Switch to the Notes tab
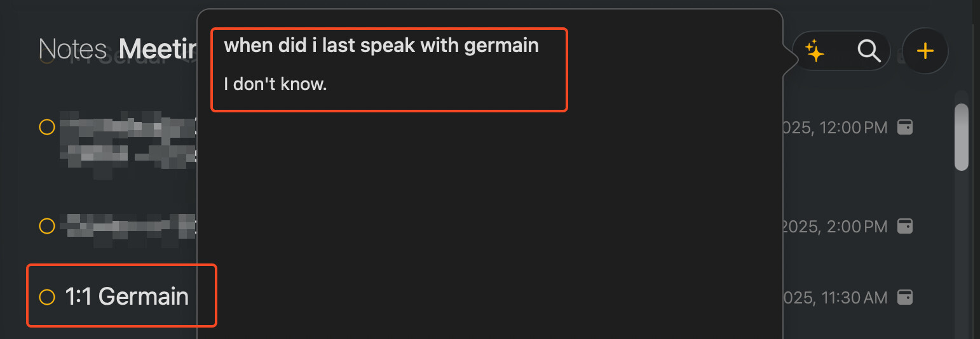The height and width of the screenshot is (339, 980). 72,49
